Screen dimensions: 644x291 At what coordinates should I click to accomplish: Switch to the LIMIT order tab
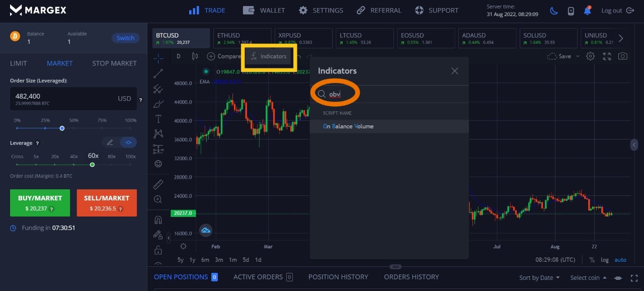click(19, 63)
